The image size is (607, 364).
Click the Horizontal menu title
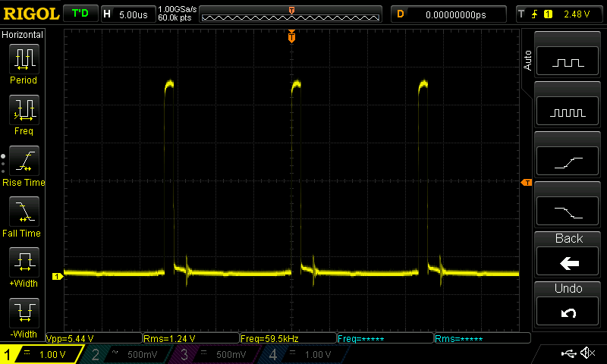pyautogui.click(x=23, y=35)
